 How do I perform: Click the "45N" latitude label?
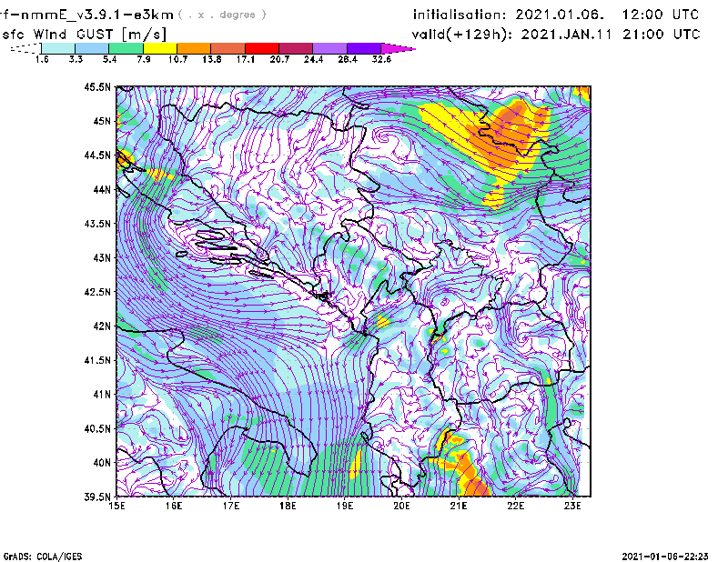tap(102, 121)
